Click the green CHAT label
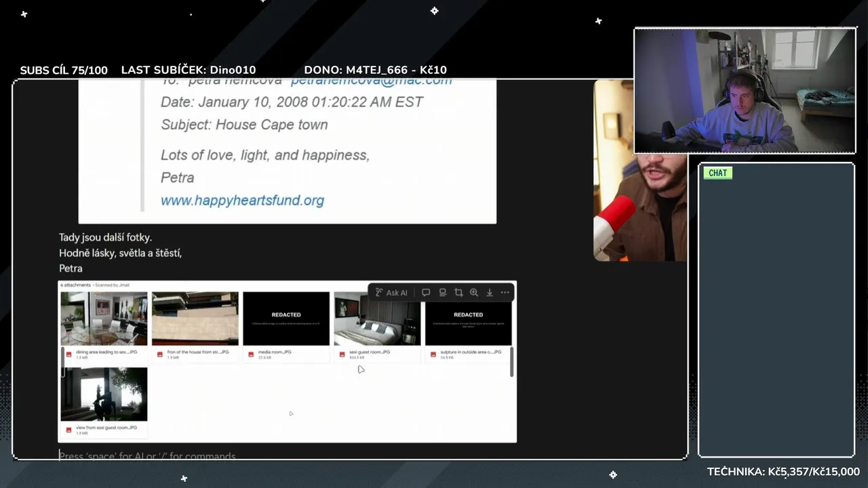The height and width of the screenshot is (488, 868). click(717, 173)
